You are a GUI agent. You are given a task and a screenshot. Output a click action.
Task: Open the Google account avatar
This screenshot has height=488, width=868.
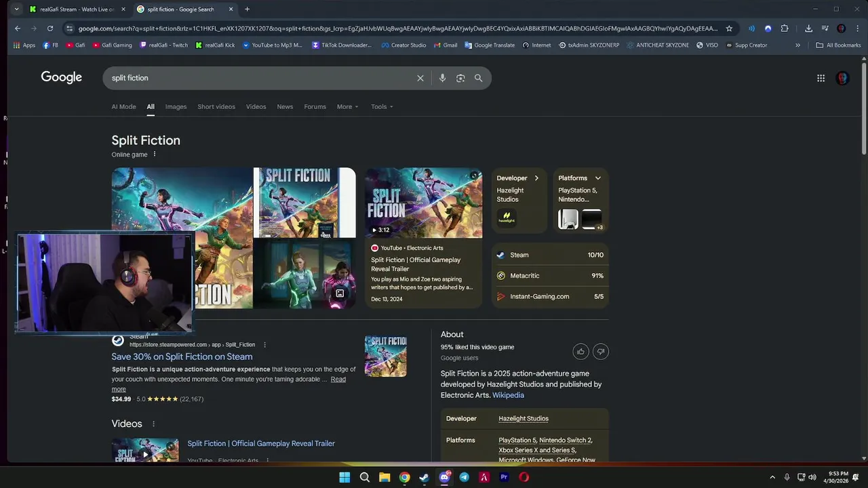pos(842,78)
